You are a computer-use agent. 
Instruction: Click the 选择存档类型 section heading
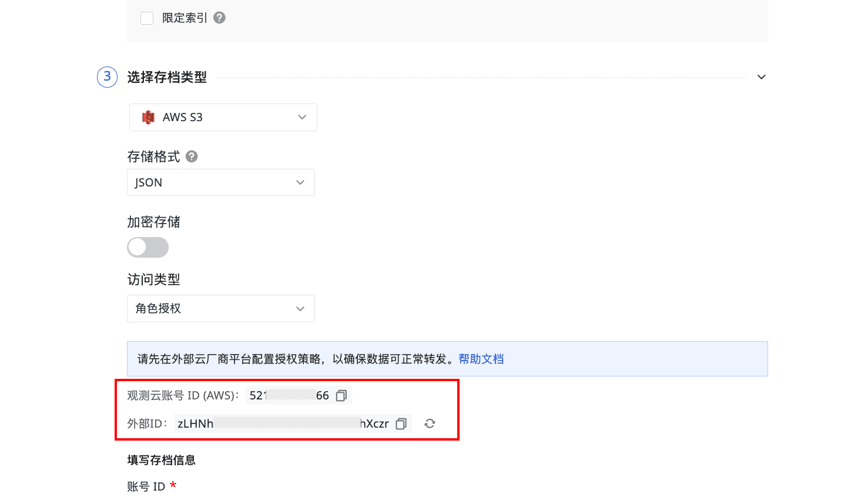(167, 77)
